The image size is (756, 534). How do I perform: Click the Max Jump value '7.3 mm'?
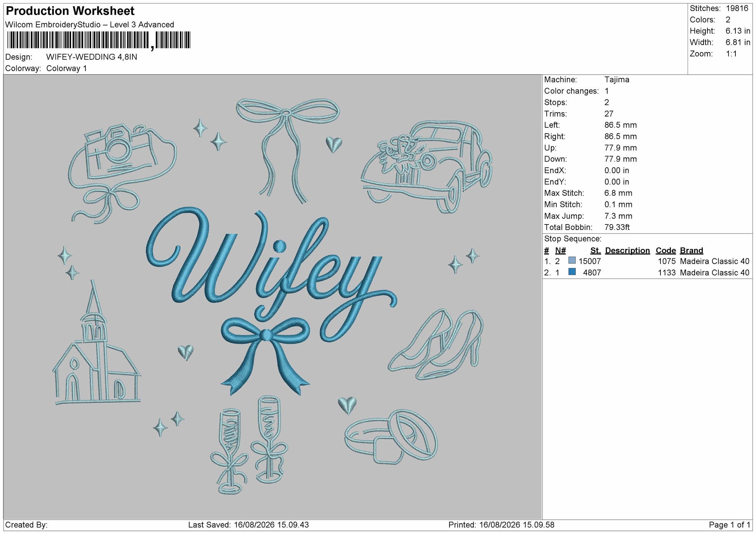click(x=618, y=216)
